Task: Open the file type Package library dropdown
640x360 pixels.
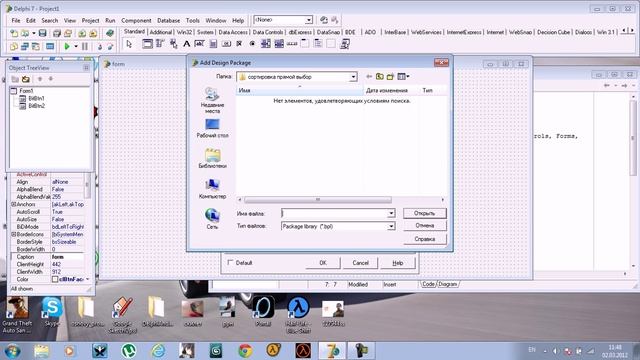Action: [x=391, y=226]
